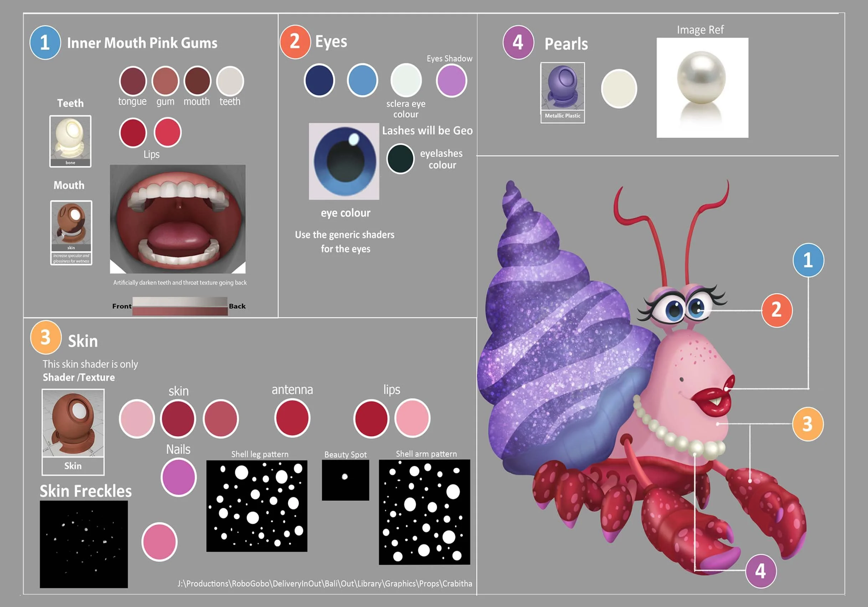Pick the tongue color swatch

(x=133, y=81)
